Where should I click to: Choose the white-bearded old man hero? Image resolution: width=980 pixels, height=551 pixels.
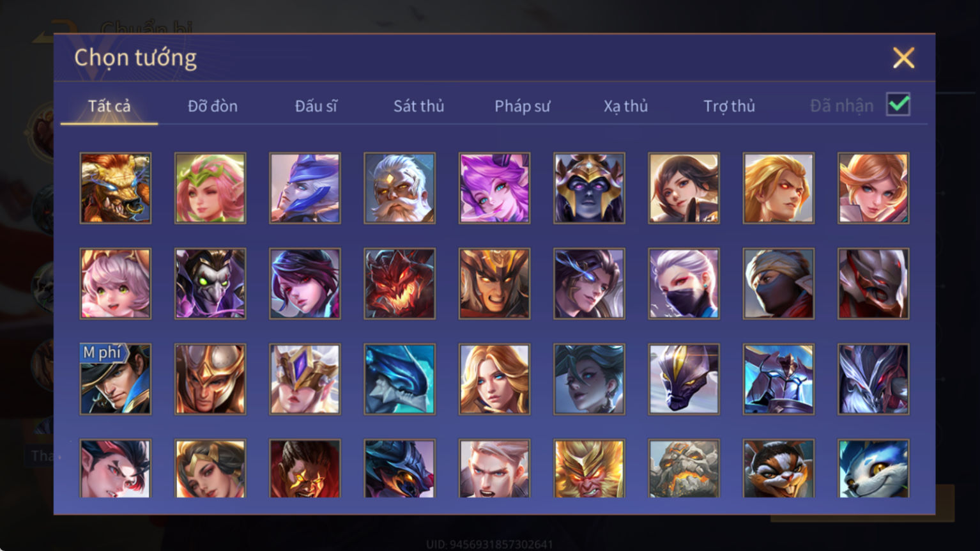[399, 188]
